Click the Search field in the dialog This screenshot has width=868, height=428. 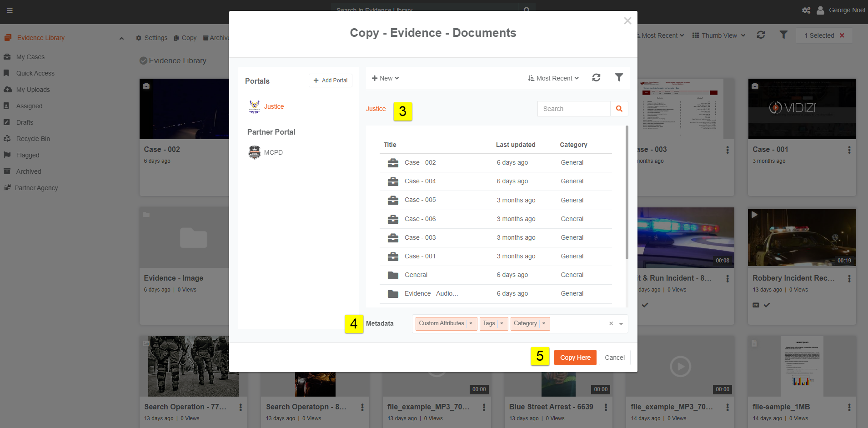point(574,109)
